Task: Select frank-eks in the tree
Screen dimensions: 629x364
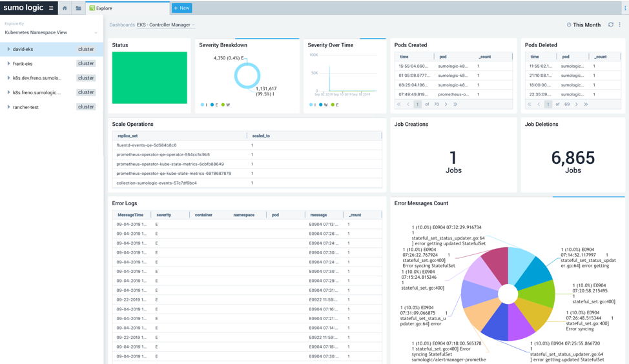Action: coord(23,64)
